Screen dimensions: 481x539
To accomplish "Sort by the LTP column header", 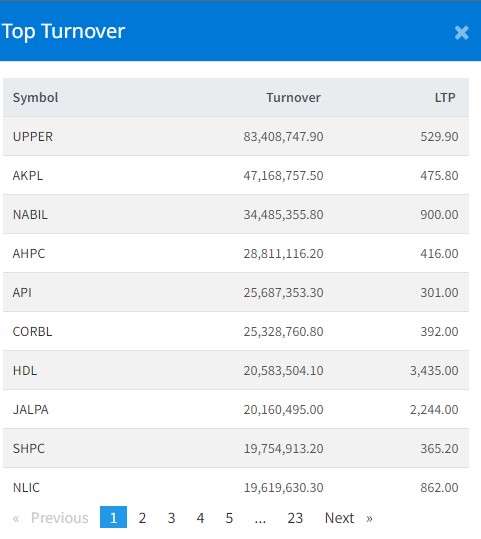I will pyautogui.click(x=445, y=98).
